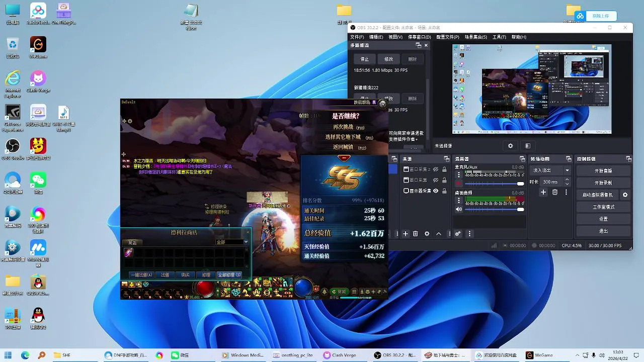Click 启动虚拟摄像机 button
The image size is (644, 362).
coord(598,195)
